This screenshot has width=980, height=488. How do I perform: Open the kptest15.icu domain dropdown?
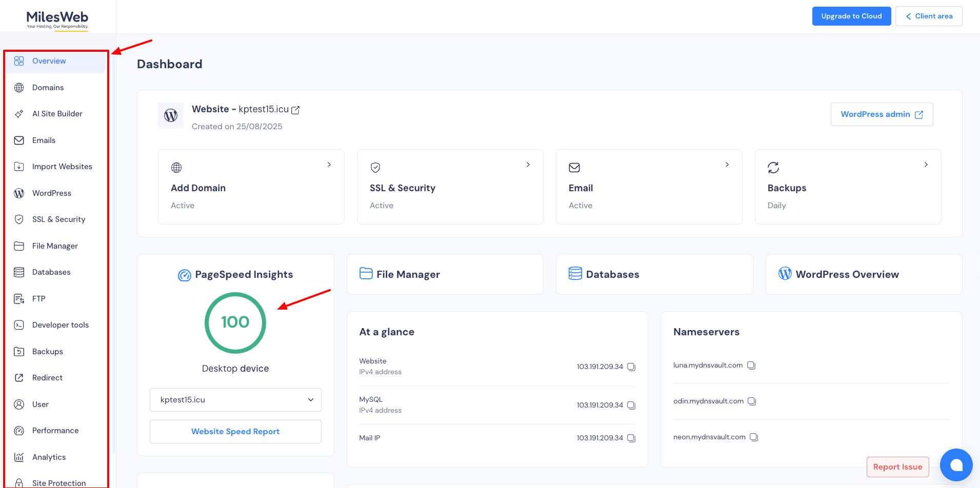235,400
